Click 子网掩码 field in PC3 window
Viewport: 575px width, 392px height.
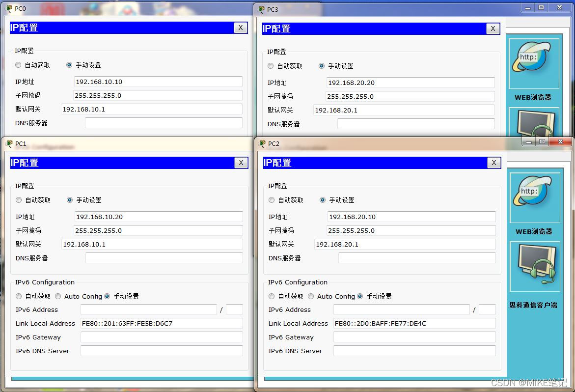coord(410,96)
